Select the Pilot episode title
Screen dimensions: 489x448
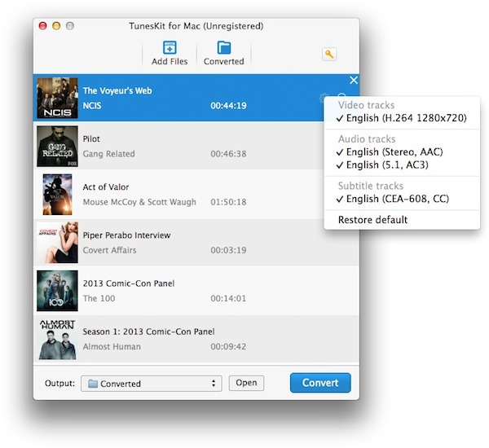coord(91,138)
